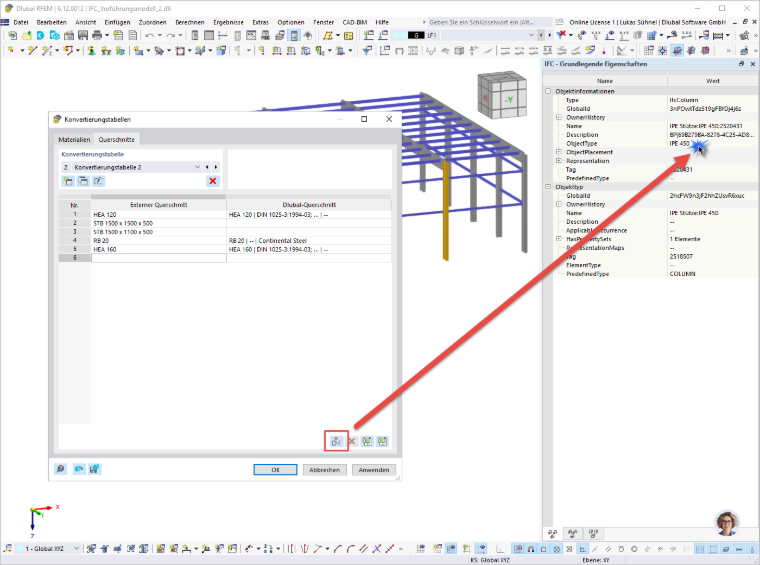The image size is (760, 565).
Task: Open the dropdown arrow next to the filter icon
Action: 570,35
